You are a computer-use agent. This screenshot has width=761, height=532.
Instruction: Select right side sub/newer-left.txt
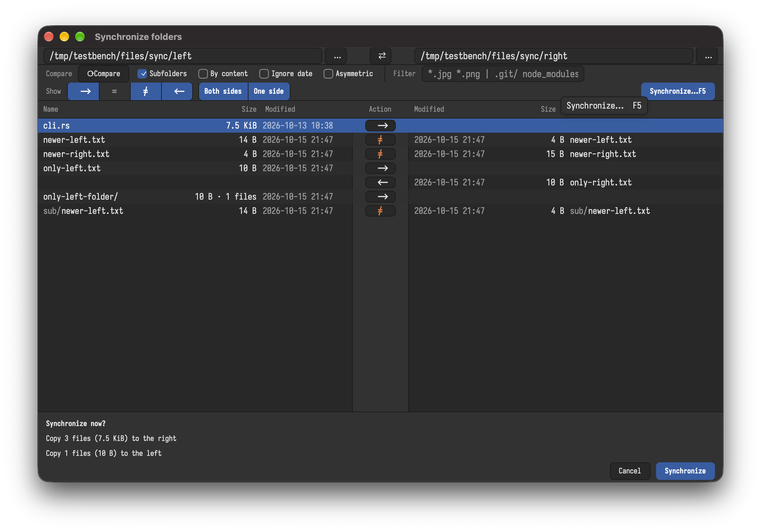610,211
